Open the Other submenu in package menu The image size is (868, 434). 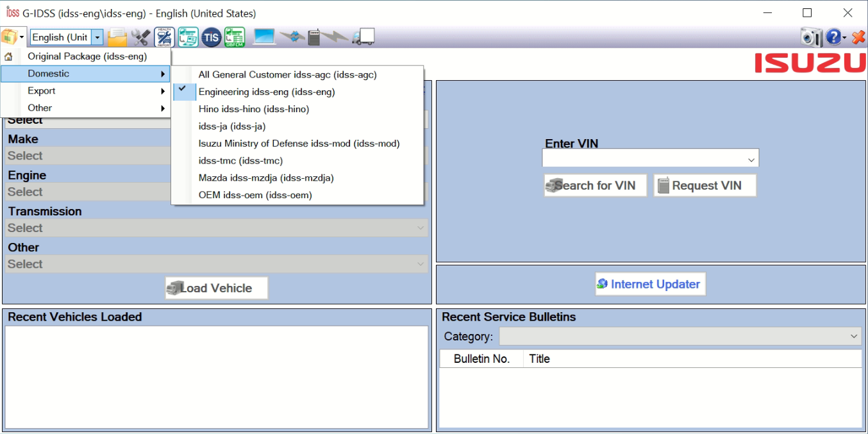click(x=86, y=108)
